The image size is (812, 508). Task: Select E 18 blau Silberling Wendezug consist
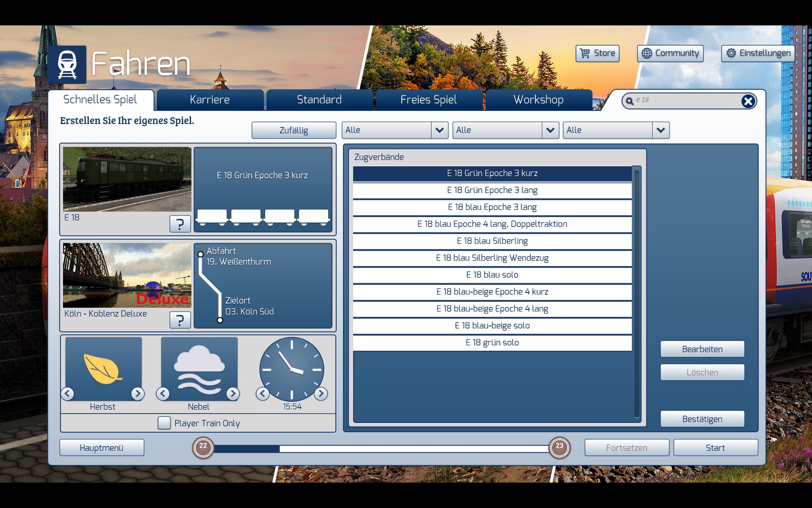[492, 258]
